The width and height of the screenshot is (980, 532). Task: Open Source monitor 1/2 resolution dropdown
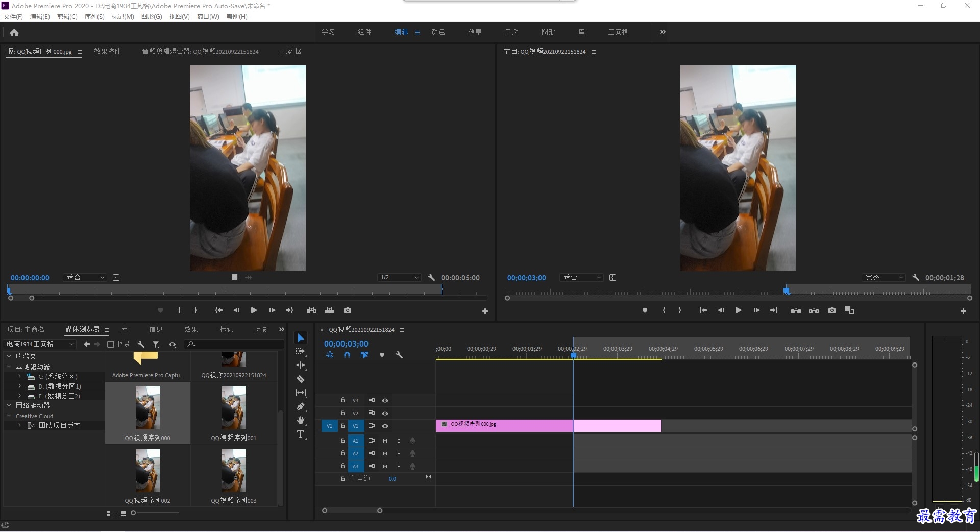point(399,277)
